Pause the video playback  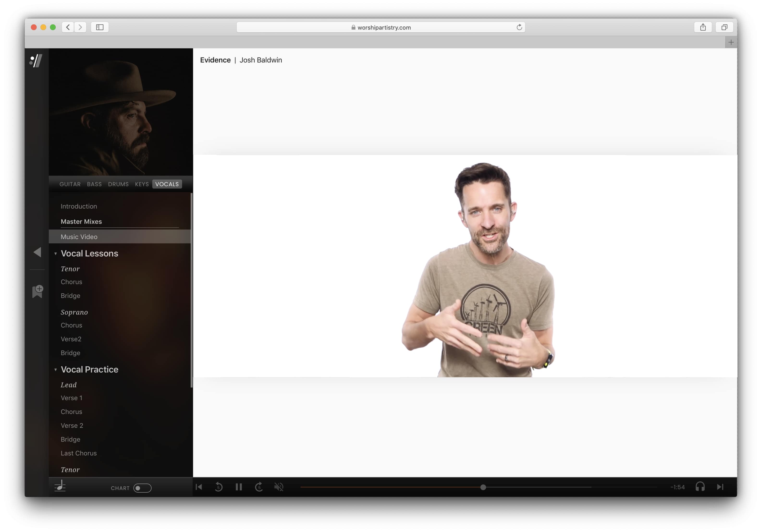click(x=239, y=487)
